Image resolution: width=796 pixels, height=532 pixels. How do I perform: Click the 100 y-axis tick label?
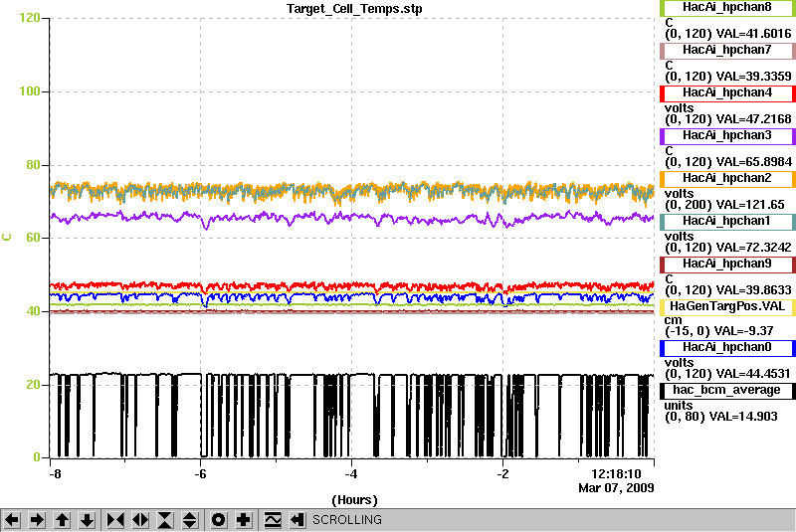click(30, 91)
